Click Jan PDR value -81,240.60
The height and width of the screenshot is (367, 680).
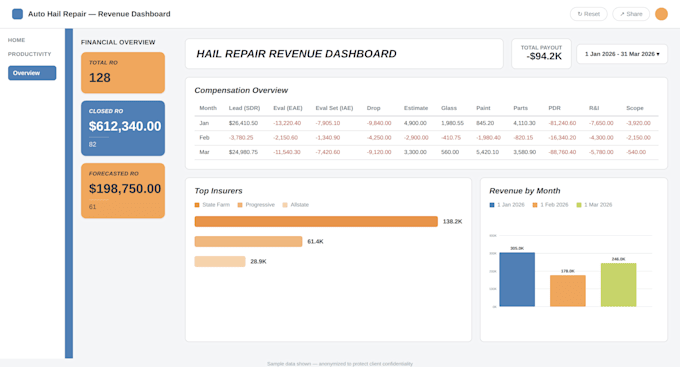click(562, 123)
